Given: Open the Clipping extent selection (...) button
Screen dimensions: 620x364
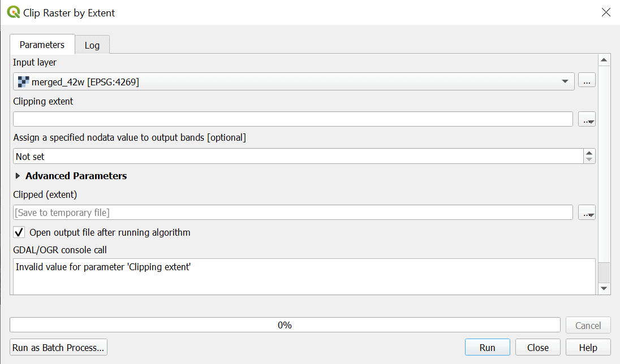Looking at the screenshot, I should click(x=587, y=119).
